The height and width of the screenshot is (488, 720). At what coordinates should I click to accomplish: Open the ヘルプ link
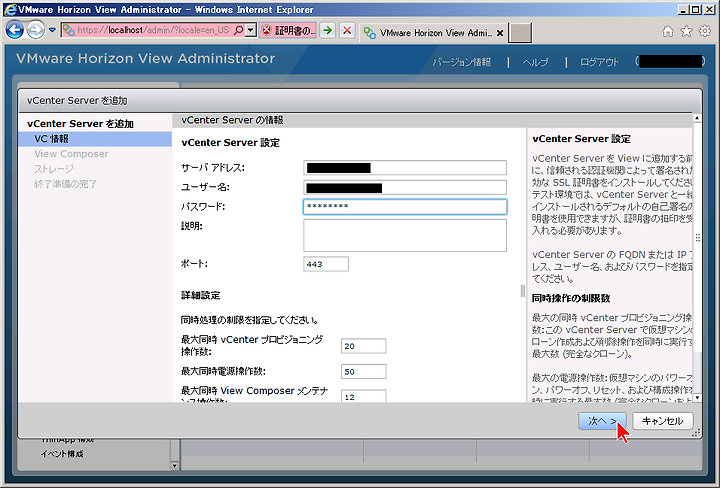click(x=535, y=62)
